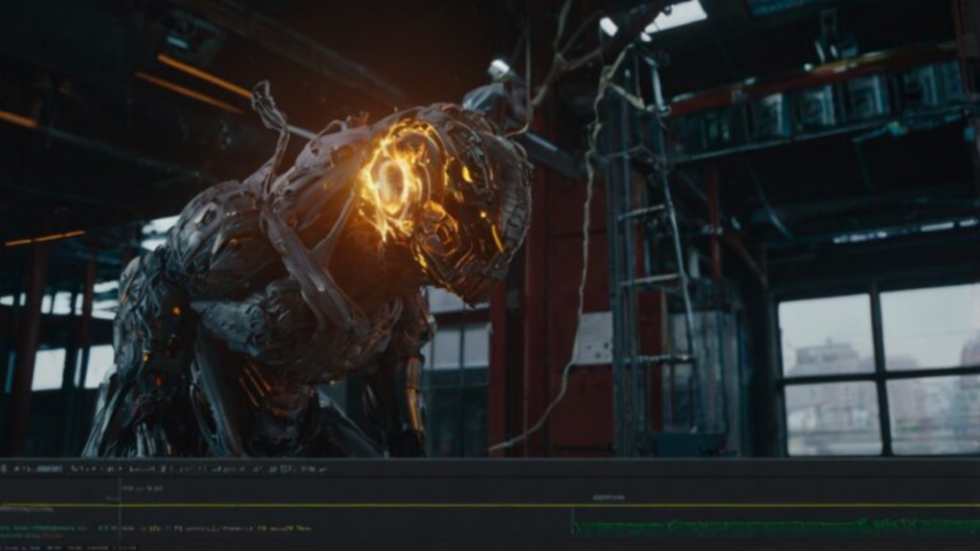Viewport: 980px width, 551px height.
Task: Click the small marker label above the audio clip
Action: click(x=609, y=497)
